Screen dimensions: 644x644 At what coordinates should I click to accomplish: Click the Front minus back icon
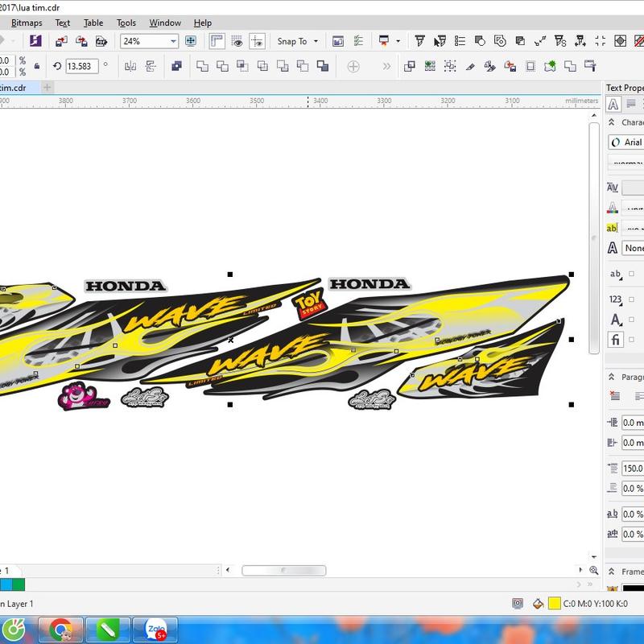(283, 66)
